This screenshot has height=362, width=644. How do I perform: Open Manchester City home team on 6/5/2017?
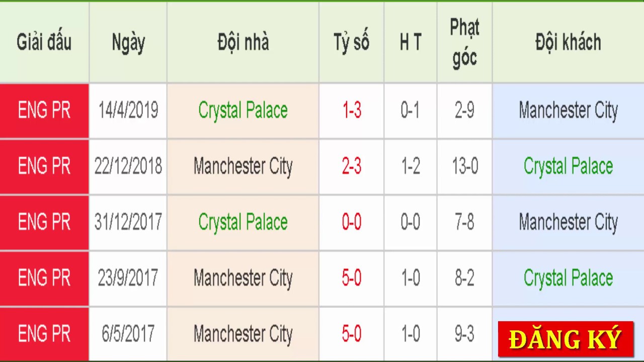(x=243, y=334)
